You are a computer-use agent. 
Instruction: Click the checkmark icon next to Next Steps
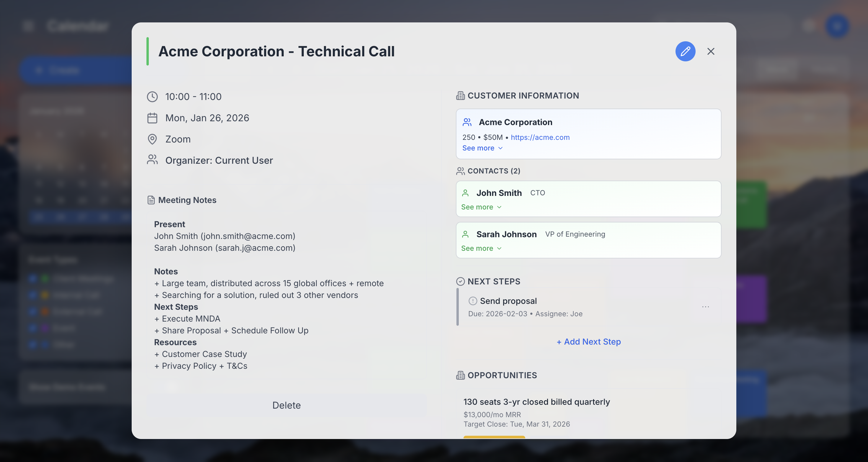[x=460, y=281]
